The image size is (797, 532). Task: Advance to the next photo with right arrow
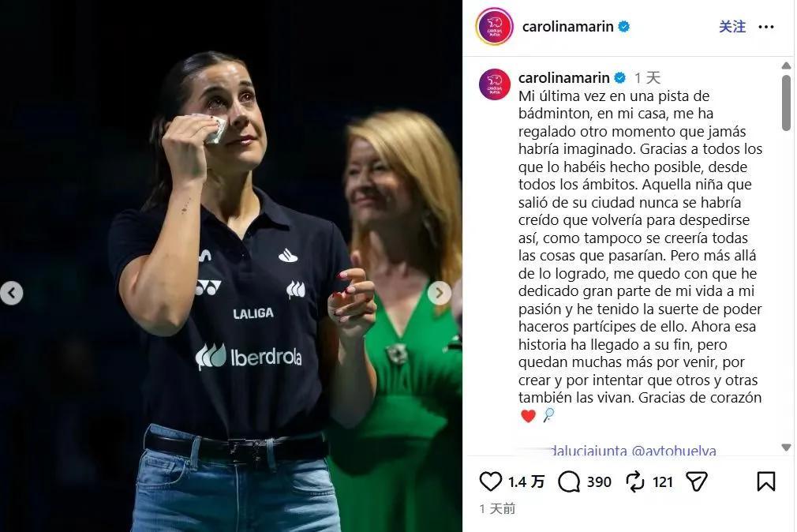coord(440,293)
